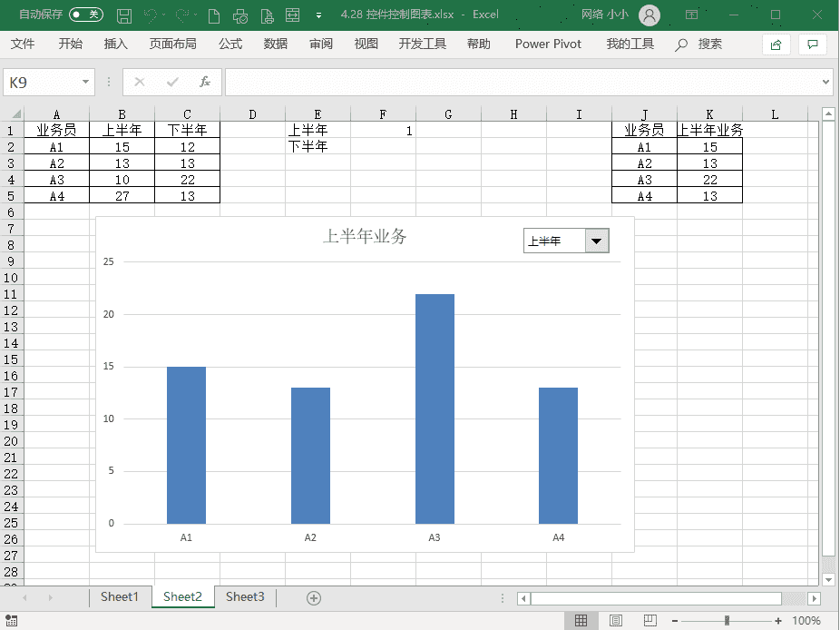
Task: Click the 搜索 search box
Action: click(698, 44)
